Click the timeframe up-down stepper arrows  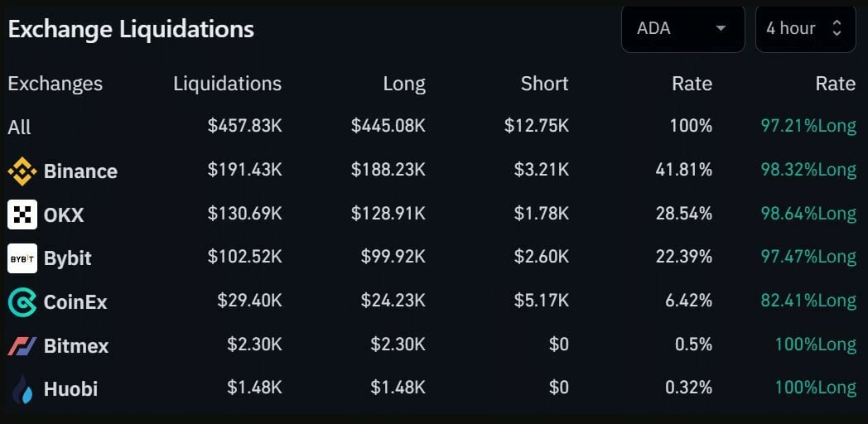click(837, 29)
